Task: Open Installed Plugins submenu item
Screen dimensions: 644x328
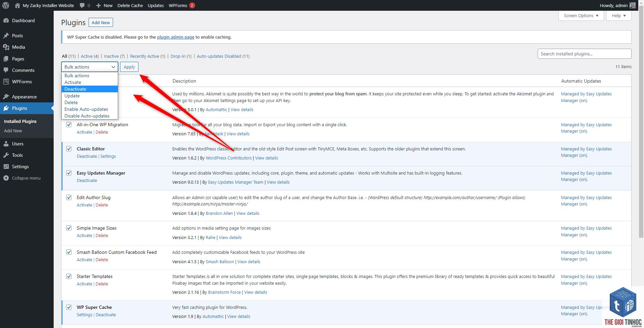Action: (20, 121)
